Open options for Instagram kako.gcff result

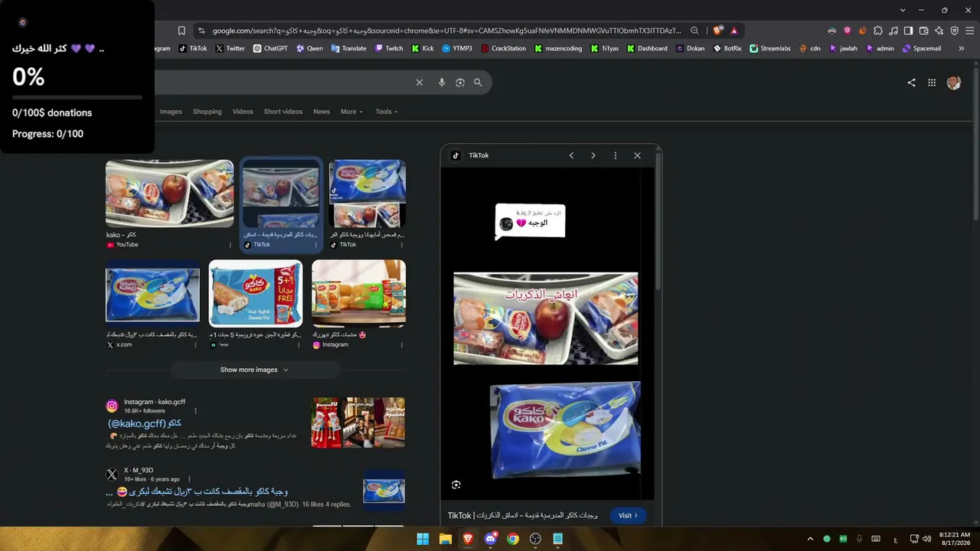click(195, 411)
